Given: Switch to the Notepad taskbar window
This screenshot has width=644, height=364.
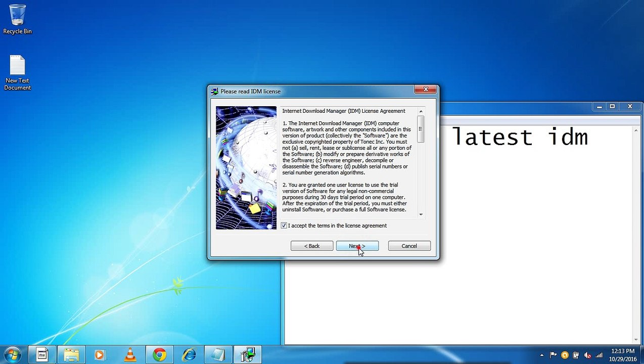Looking at the screenshot, I should [218, 355].
